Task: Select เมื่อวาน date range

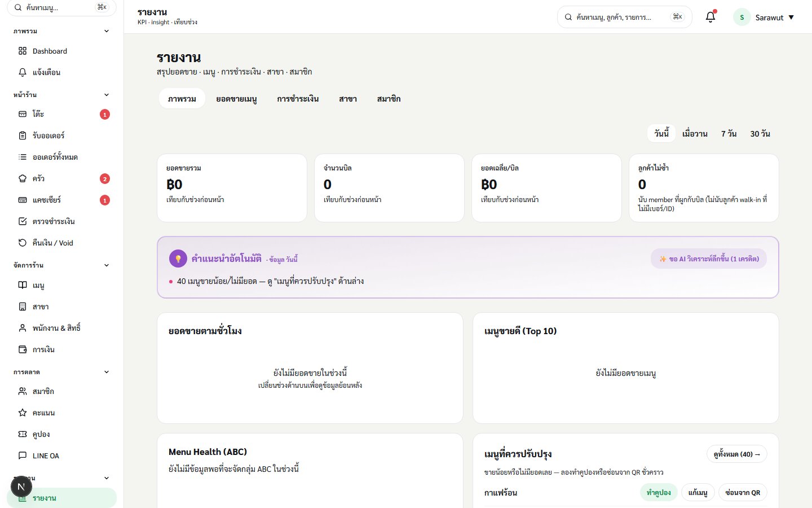Action: point(695,134)
